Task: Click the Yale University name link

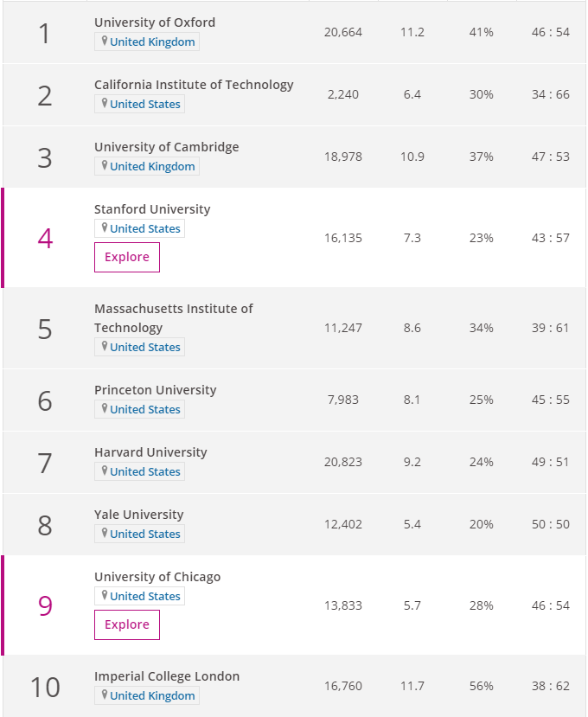Action: pos(138,515)
